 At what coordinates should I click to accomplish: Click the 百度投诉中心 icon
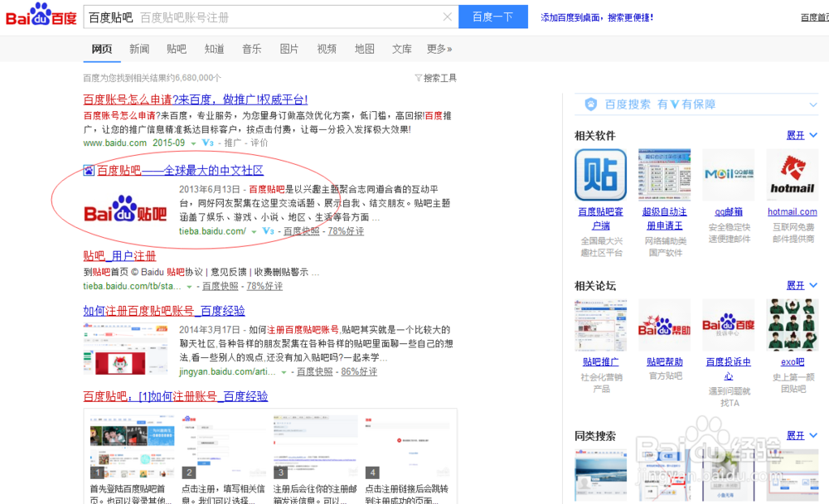tap(728, 325)
